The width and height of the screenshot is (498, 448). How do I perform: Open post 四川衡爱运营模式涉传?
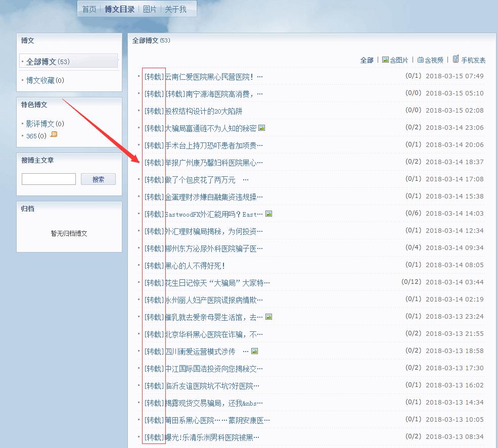[197, 352]
